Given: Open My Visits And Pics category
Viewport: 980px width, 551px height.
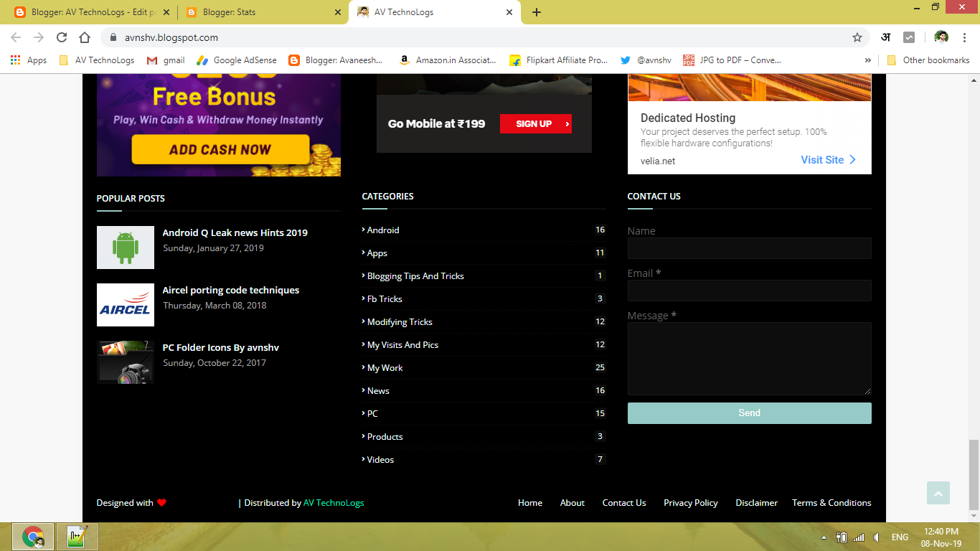Looking at the screenshot, I should pyautogui.click(x=402, y=345).
